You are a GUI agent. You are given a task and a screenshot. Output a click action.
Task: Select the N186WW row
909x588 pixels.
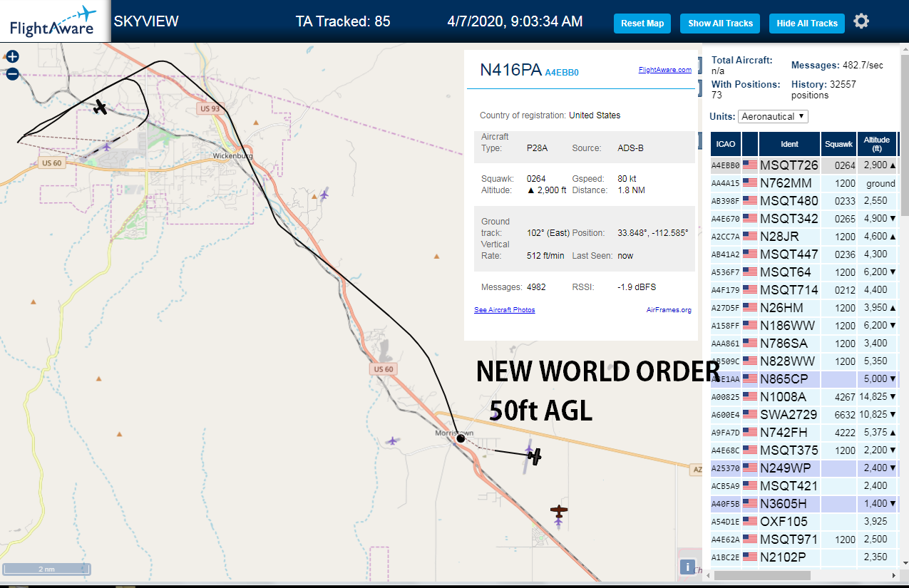803,326
